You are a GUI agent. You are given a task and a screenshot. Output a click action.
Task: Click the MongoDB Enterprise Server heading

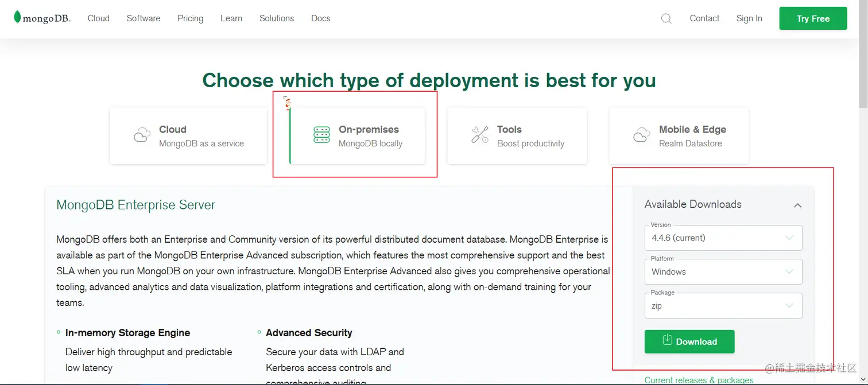tap(135, 205)
